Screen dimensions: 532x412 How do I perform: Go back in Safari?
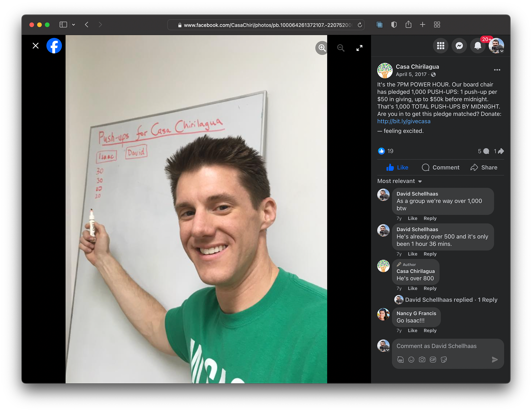[87, 25]
